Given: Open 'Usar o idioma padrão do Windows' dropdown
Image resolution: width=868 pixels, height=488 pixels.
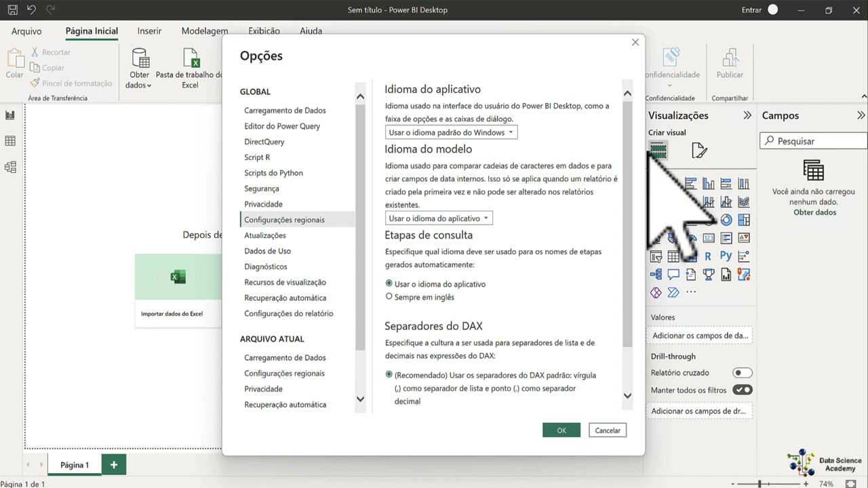Looking at the screenshot, I should [x=451, y=132].
